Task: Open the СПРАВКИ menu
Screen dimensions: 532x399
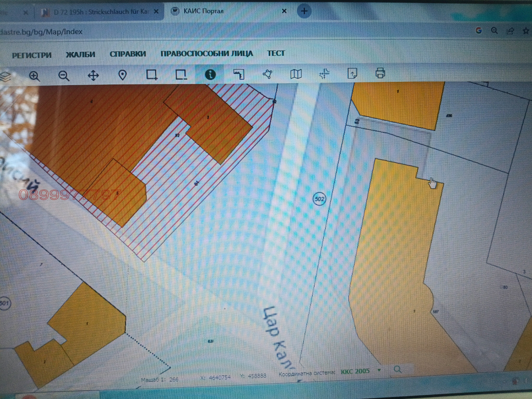Action: tap(128, 53)
